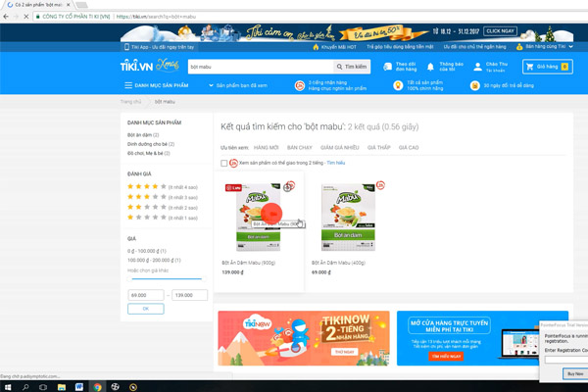Screen dimensions: 588x392
Task: Sort results by GIẢM GIÁ NHIỀU
Action: point(339,147)
